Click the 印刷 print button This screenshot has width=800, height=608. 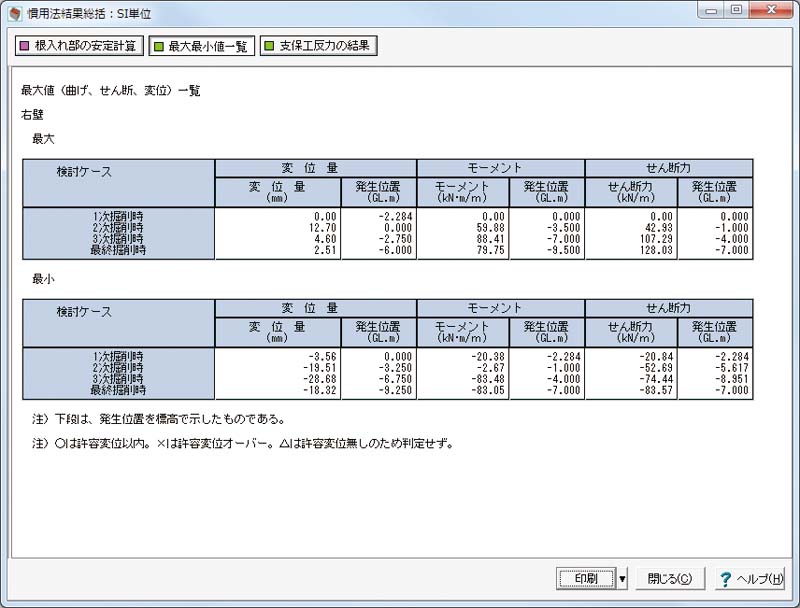586,578
